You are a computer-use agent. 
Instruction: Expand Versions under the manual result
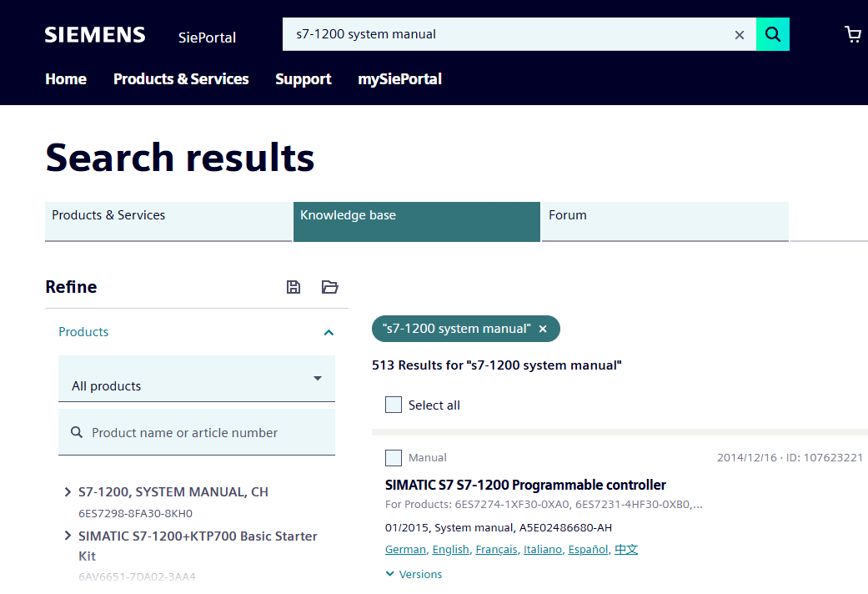[x=414, y=574]
